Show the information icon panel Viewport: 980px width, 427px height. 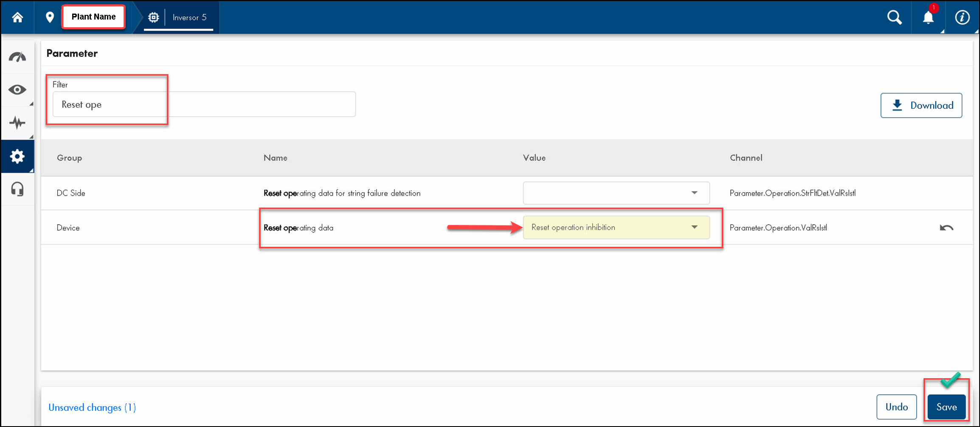click(x=962, y=17)
